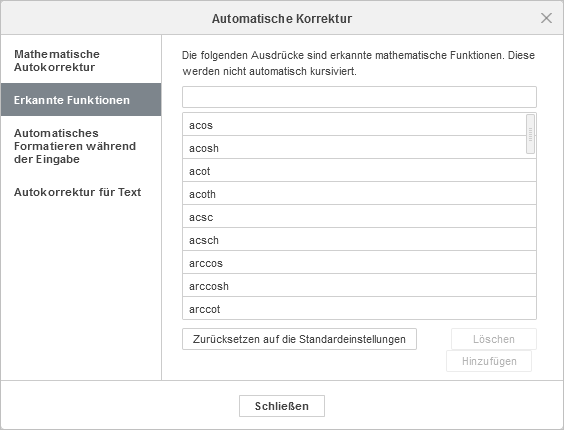Close the Automatische Korrektur dialog with X

(x=546, y=18)
